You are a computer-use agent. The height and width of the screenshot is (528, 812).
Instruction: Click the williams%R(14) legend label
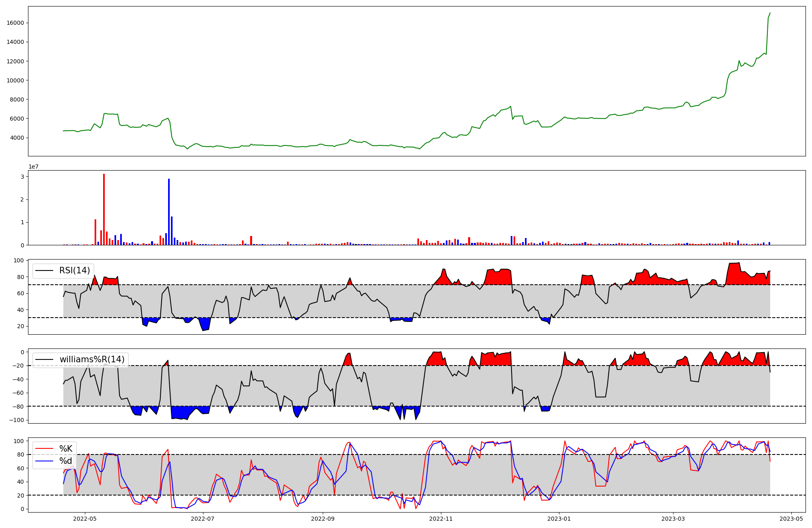click(x=92, y=359)
